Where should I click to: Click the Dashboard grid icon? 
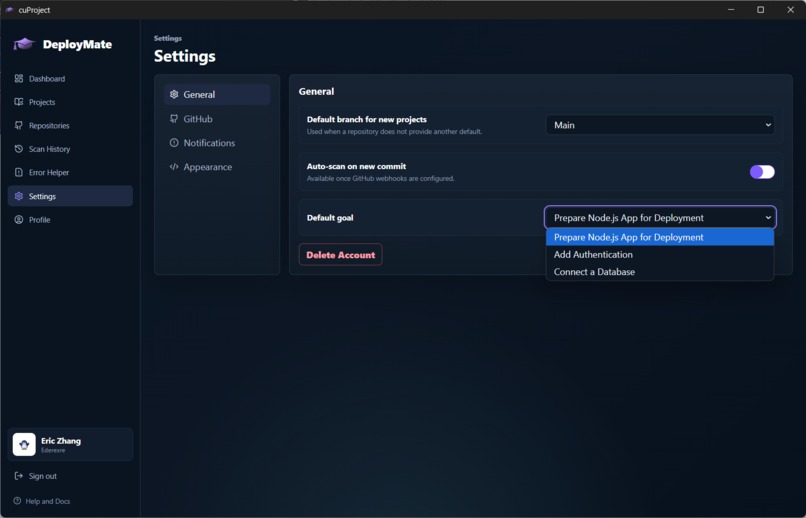point(19,79)
